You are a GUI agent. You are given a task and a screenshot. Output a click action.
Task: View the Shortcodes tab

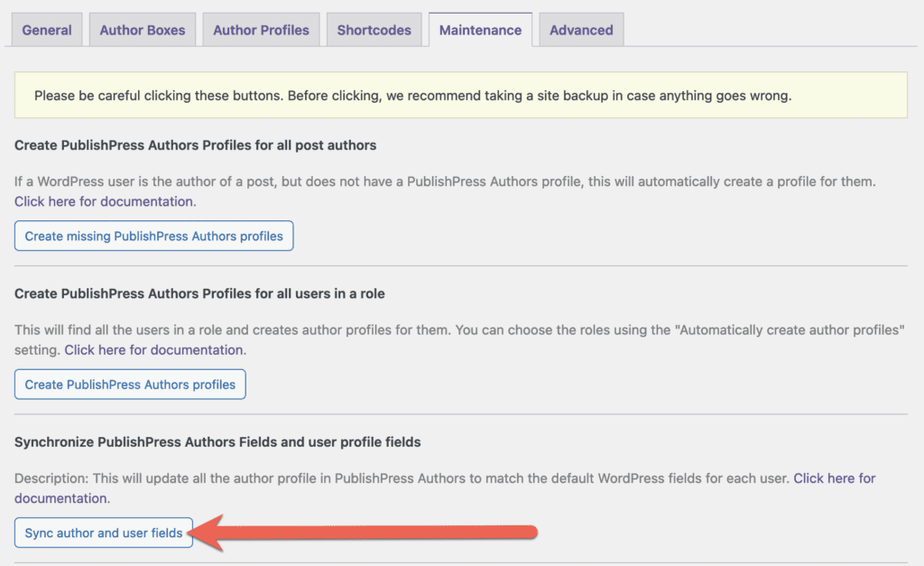[374, 29]
